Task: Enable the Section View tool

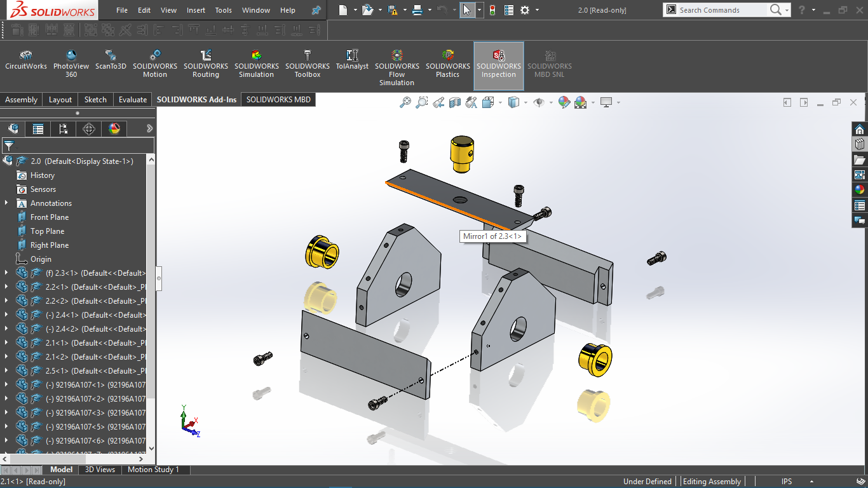Action: click(x=454, y=102)
